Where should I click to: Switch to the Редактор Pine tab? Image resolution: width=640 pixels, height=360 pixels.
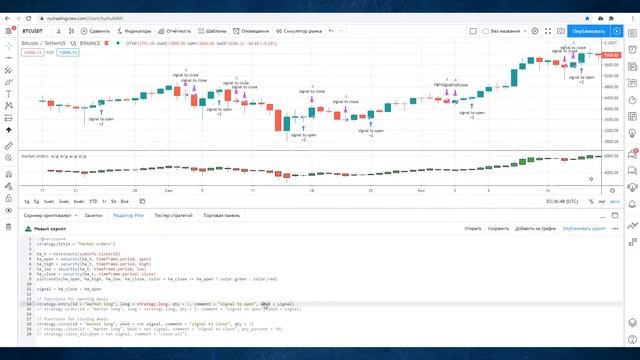tap(128, 216)
